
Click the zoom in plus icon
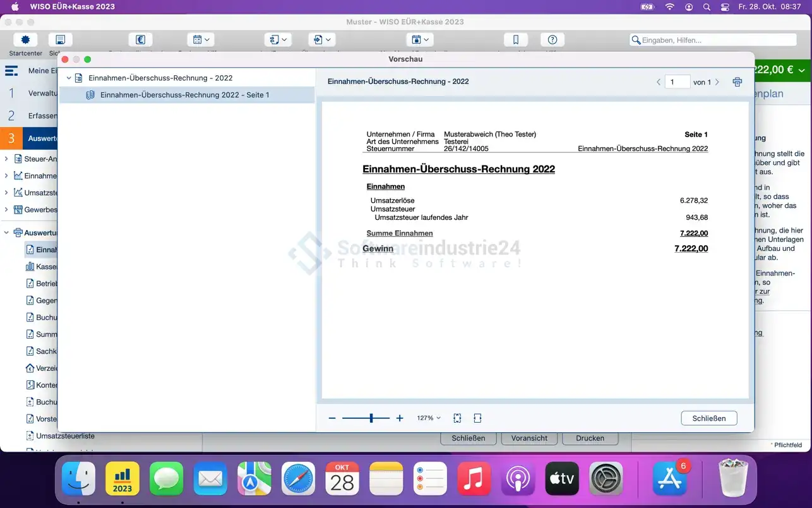(x=400, y=418)
